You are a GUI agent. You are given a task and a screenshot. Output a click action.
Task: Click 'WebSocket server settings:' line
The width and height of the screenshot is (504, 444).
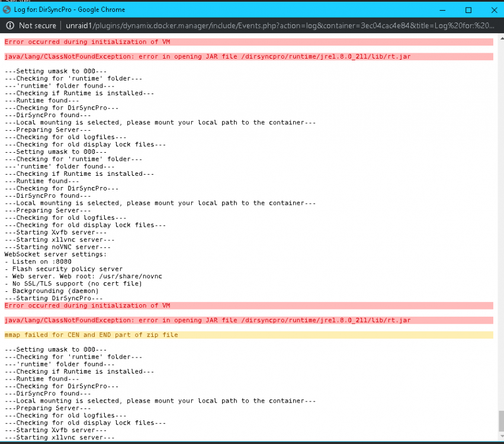point(55,254)
